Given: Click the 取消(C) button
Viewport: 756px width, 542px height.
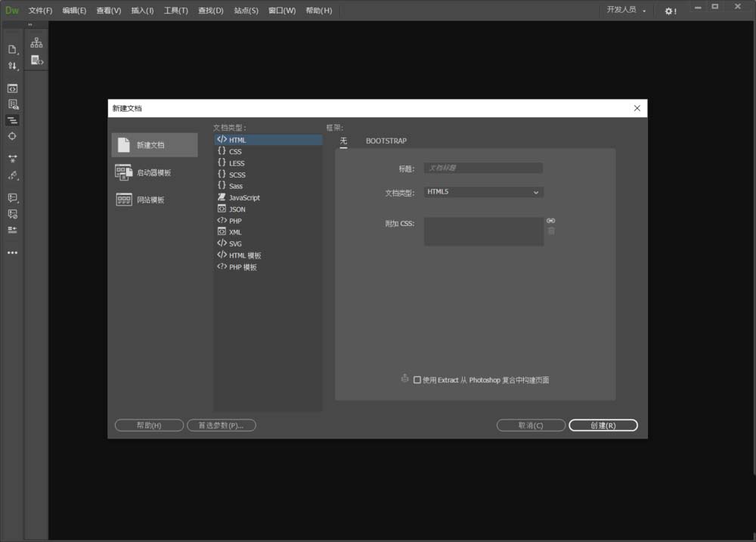Looking at the screenshot, I should point(531,426).
